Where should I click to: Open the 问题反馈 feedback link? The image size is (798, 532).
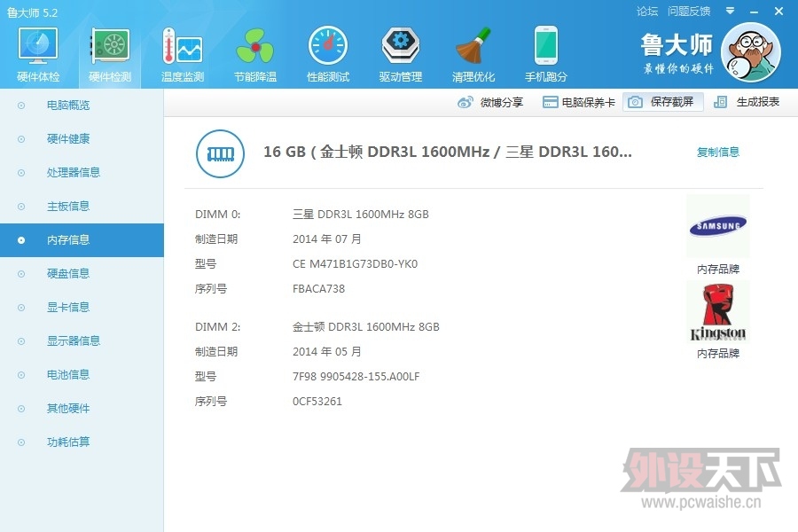pyautogui.click(x=689, y=12)
